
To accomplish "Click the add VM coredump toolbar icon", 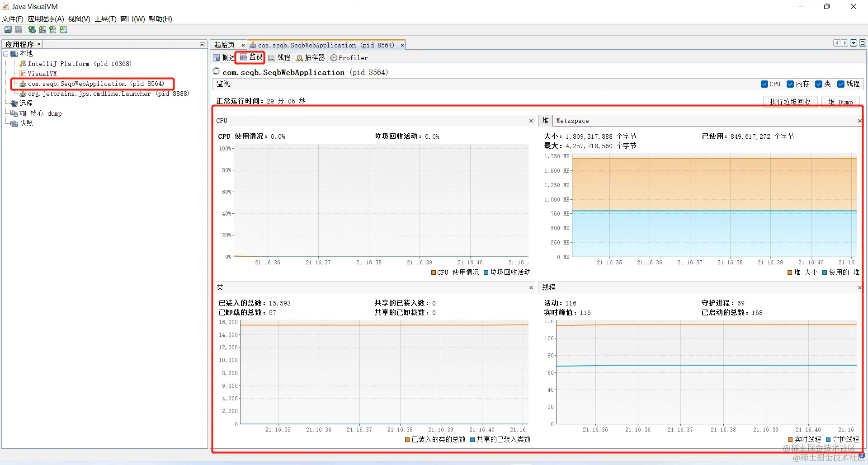I will (x=53, y=30).
